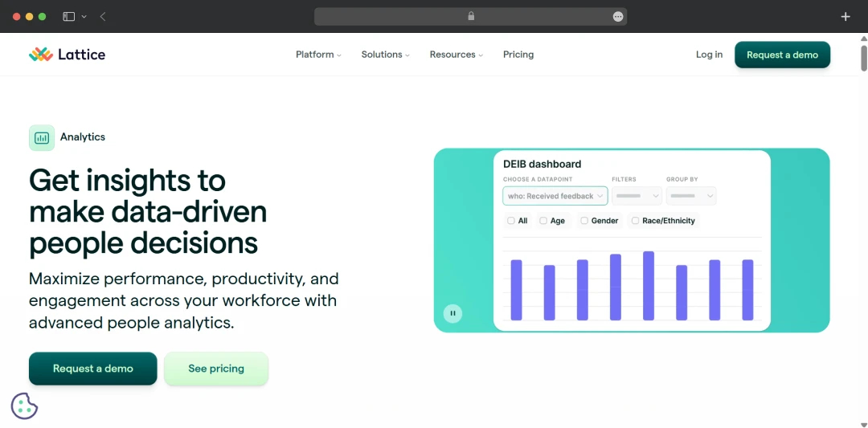Screen dimensions: 868x428
Task: Open cookie preferences icon
Action: coord(24,406)
